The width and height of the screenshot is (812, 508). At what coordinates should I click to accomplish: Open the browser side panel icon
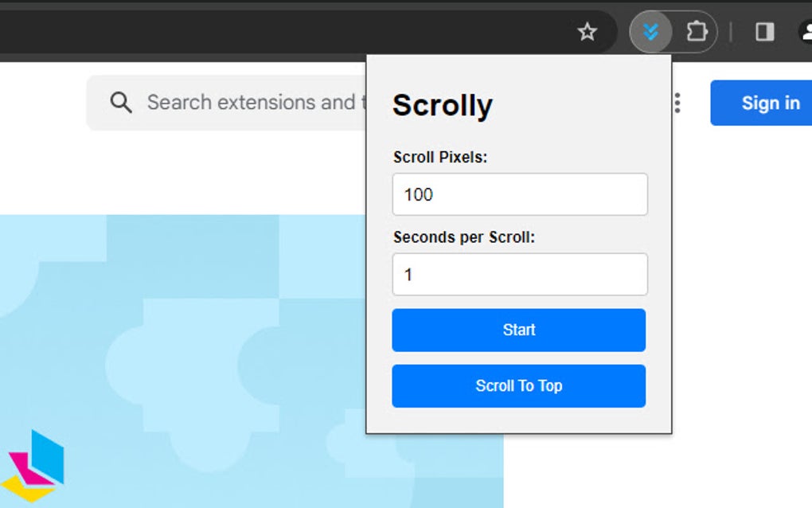[x=765, y=32]
